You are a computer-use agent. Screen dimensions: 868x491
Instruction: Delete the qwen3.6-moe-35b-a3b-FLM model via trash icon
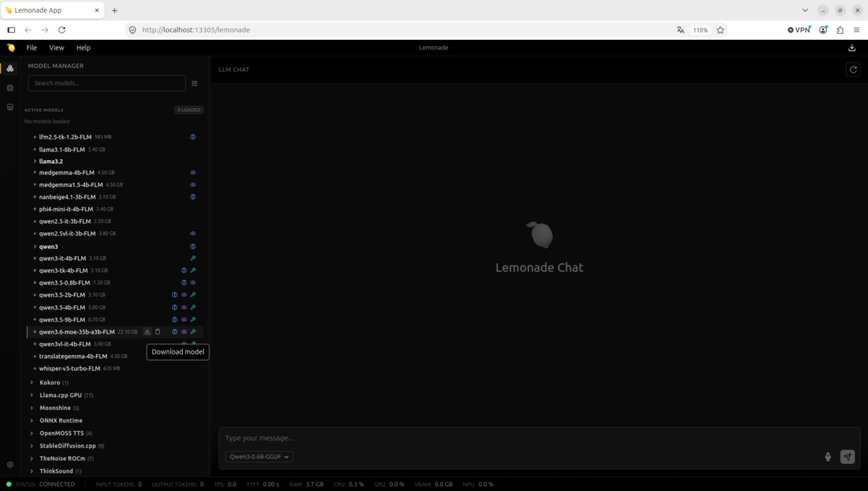158,332
